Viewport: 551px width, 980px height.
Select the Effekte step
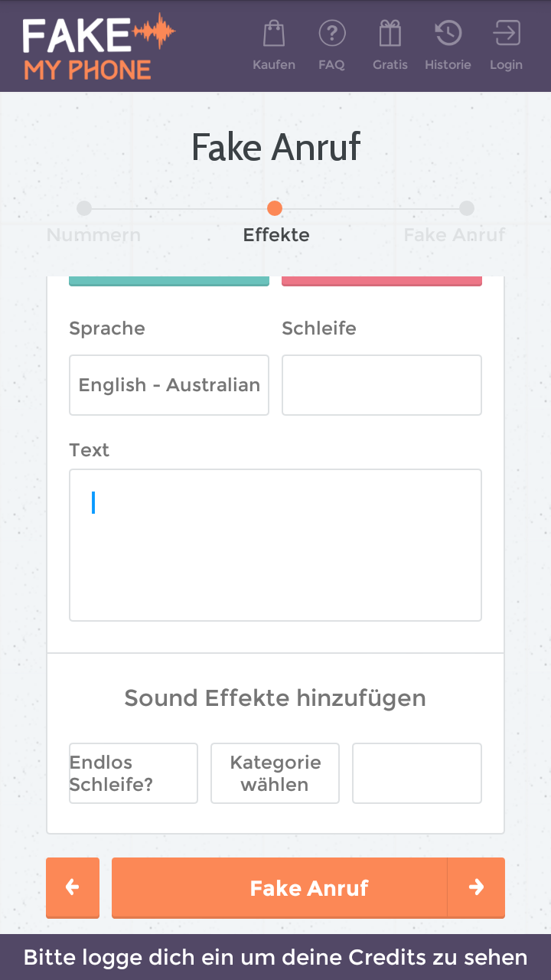(x=275, y=209)
